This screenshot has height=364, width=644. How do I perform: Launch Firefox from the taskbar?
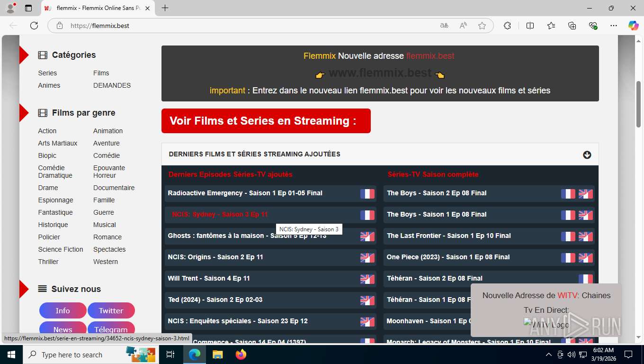point(241,355)
